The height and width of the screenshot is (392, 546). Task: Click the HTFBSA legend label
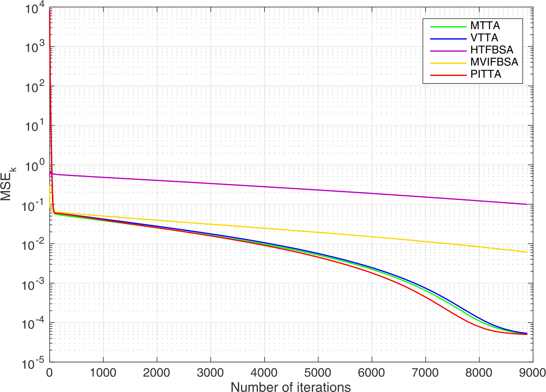pos(492,50)
